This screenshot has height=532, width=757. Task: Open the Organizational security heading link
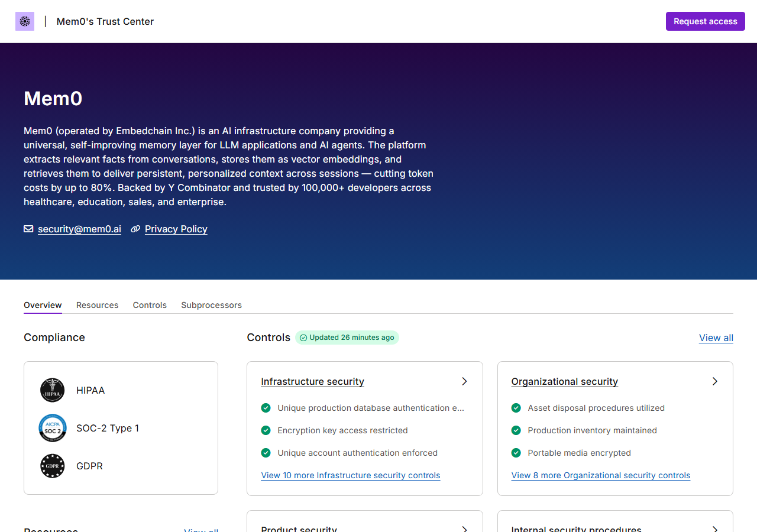pos(565,381)
